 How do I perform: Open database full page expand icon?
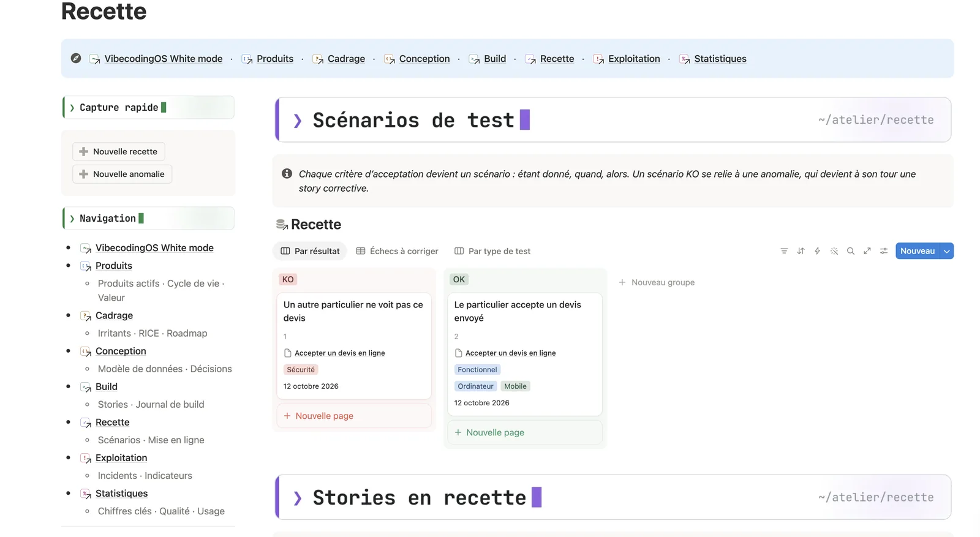coord(867,251)
